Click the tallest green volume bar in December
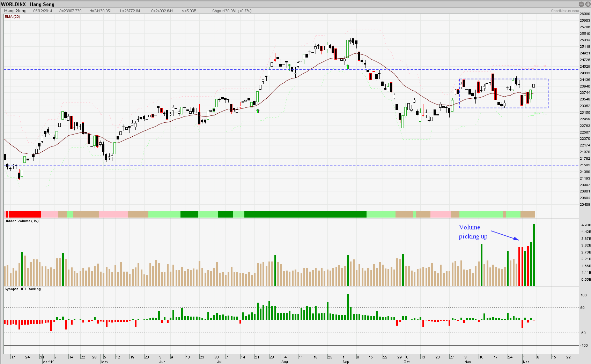The height and width of the screenshot is (364, 591). click(534, 255)
